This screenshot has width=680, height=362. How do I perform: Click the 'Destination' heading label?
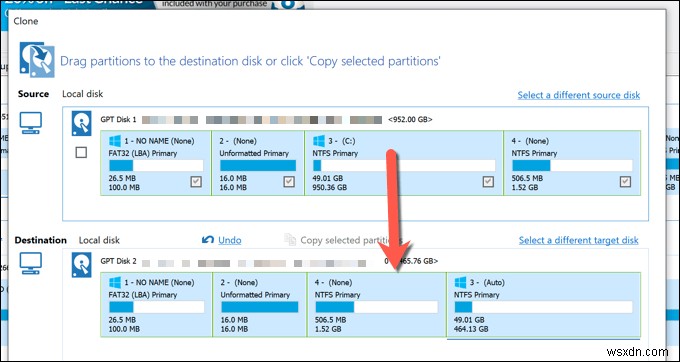point(41,240)
